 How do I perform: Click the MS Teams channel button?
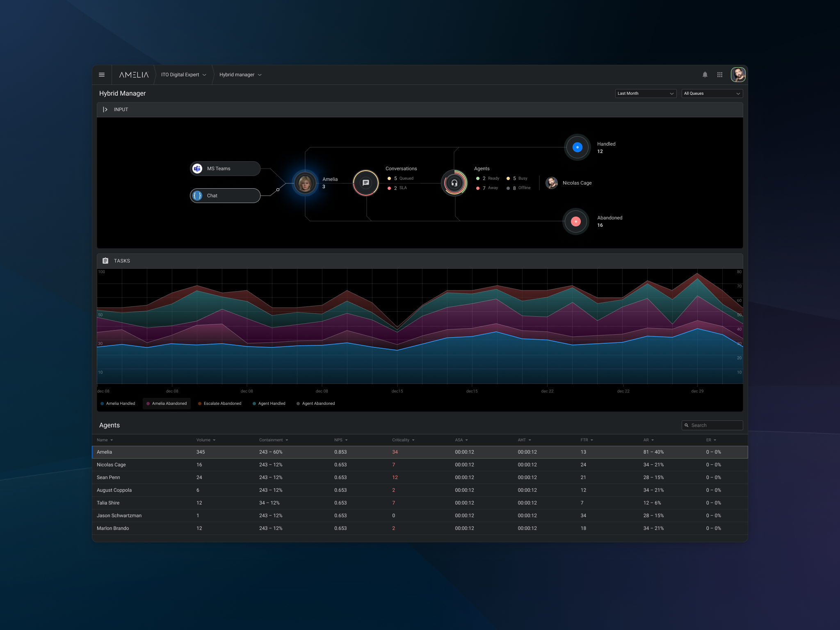pos(225,169)
